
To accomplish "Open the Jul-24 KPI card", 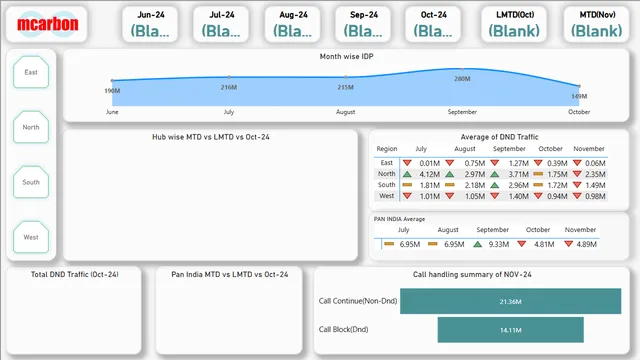I will point(221,24).
